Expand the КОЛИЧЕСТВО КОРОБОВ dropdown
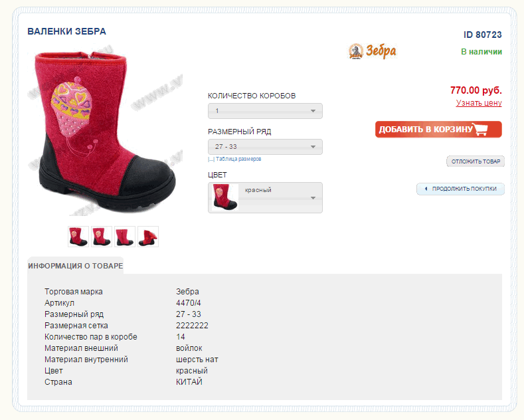This screenshot has width=524, height=420. pos(265,111)
